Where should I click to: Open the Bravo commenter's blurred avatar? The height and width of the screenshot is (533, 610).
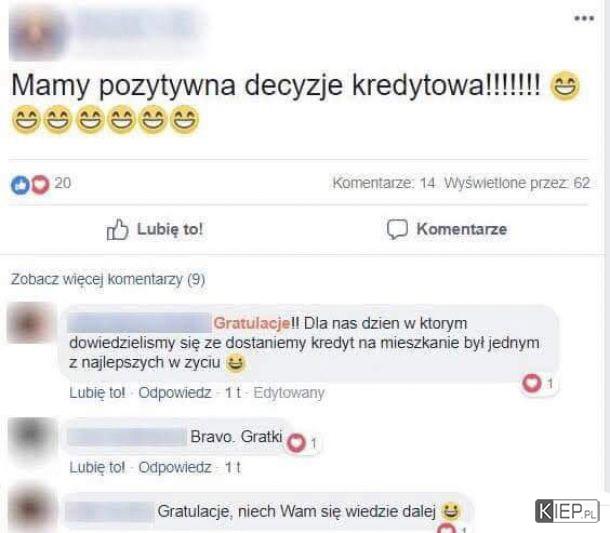point(33,438)
